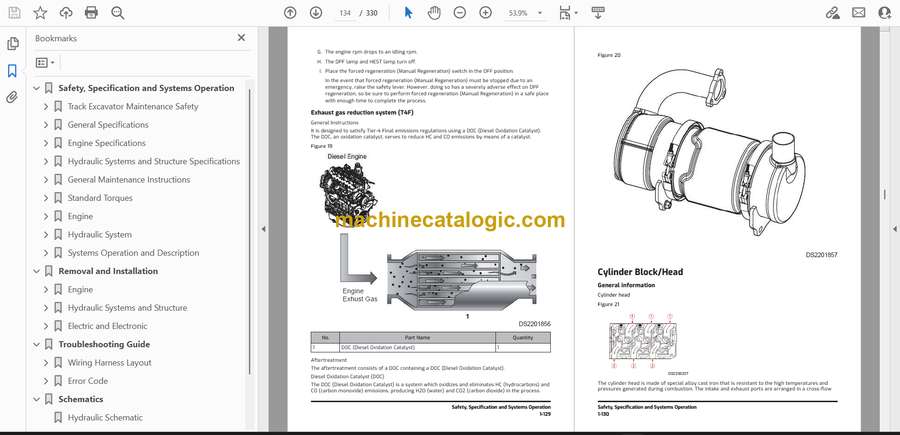Expand the Error Code bookmark
The image size is (900, 435).
pos(46,381)
